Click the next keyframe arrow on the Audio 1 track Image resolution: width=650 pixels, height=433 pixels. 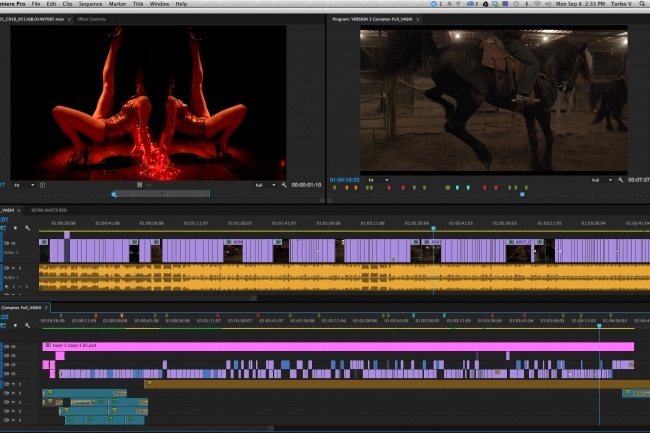coord(27,286)
